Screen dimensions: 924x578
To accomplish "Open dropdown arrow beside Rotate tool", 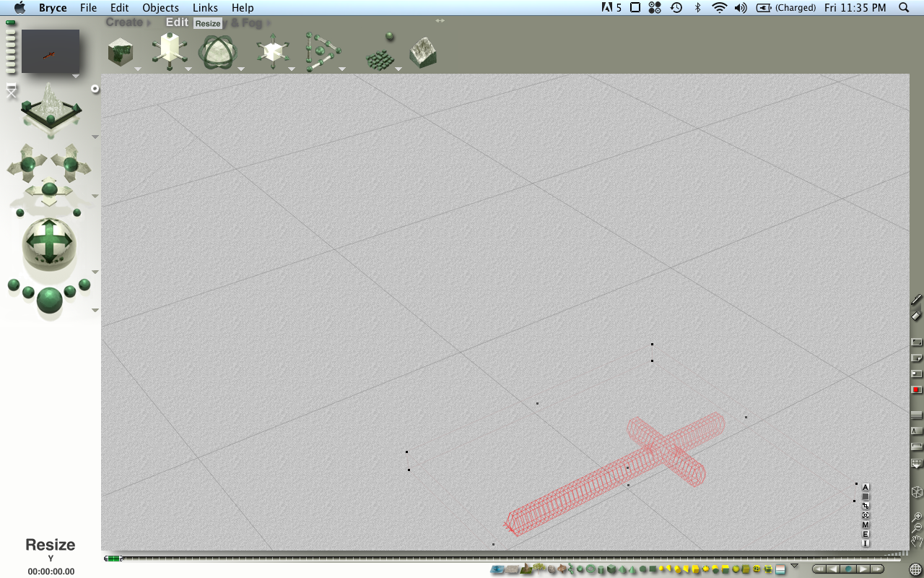I will point(241,69).
